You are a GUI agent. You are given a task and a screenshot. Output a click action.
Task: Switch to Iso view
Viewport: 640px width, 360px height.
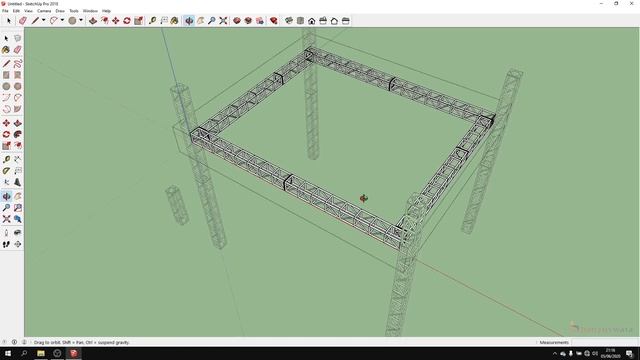tap(289, 20)
